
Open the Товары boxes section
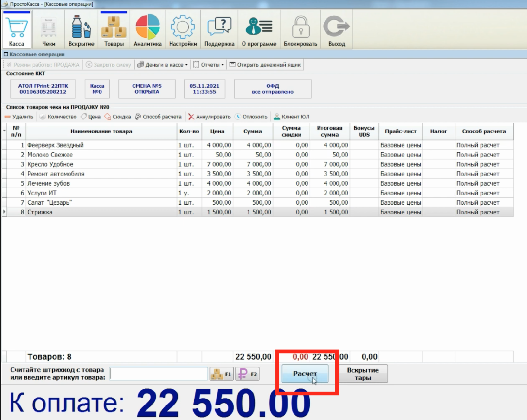point(114,29)
